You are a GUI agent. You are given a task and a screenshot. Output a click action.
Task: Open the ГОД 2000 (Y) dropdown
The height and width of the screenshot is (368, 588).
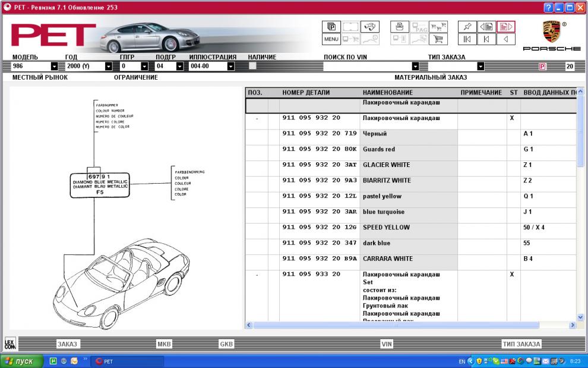click(108, 67)
